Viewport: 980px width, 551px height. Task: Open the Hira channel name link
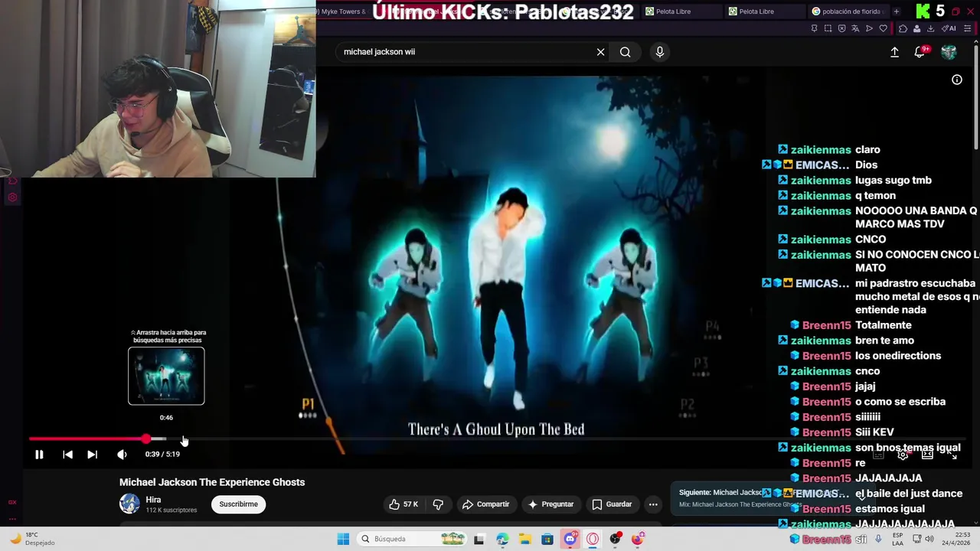[x=153, y=500]
